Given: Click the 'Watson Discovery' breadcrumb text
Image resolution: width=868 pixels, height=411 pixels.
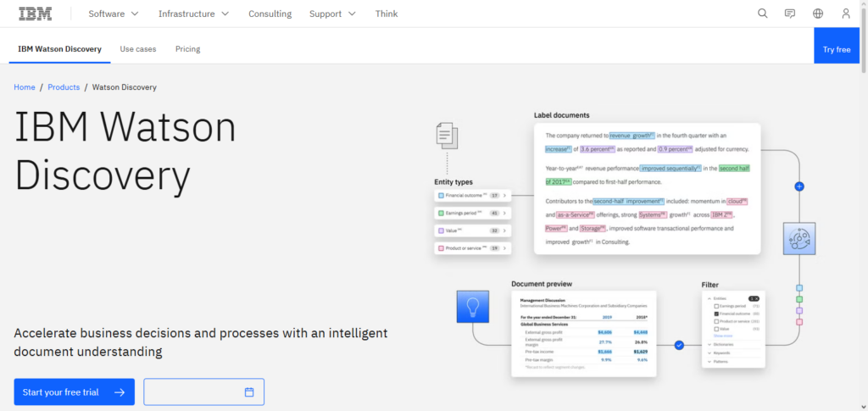Looking at the screenshot, I should (x=124, y=86).
